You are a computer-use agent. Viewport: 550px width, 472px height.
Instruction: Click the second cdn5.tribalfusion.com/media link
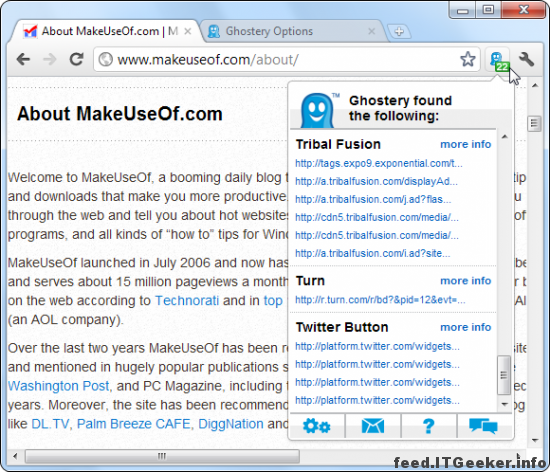point(377,235)
